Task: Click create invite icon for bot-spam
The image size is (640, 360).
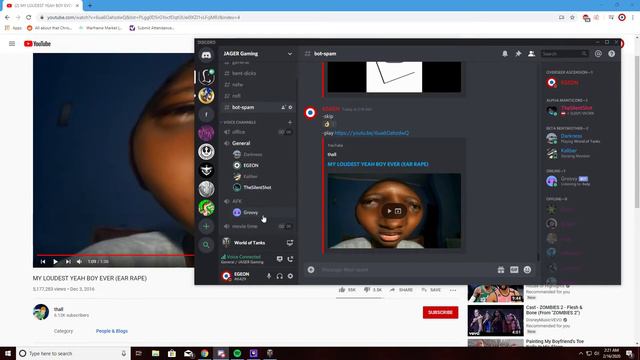Action: tap(283, 107)
